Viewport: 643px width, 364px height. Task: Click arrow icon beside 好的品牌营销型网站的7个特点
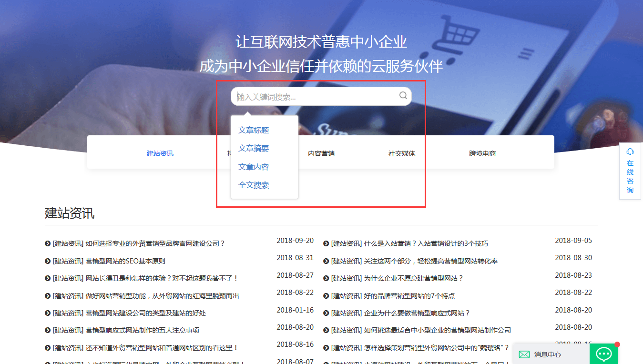coord(325,295)
